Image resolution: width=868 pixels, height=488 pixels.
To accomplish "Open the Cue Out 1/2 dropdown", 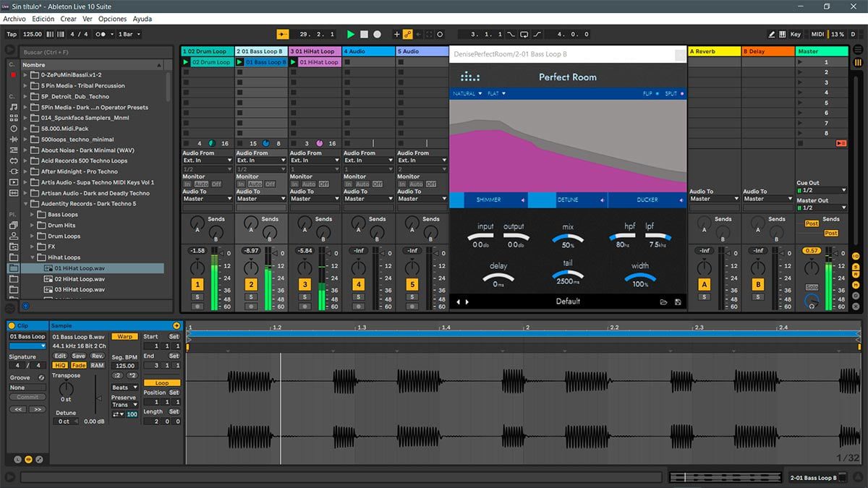I will tap(821, 190).
